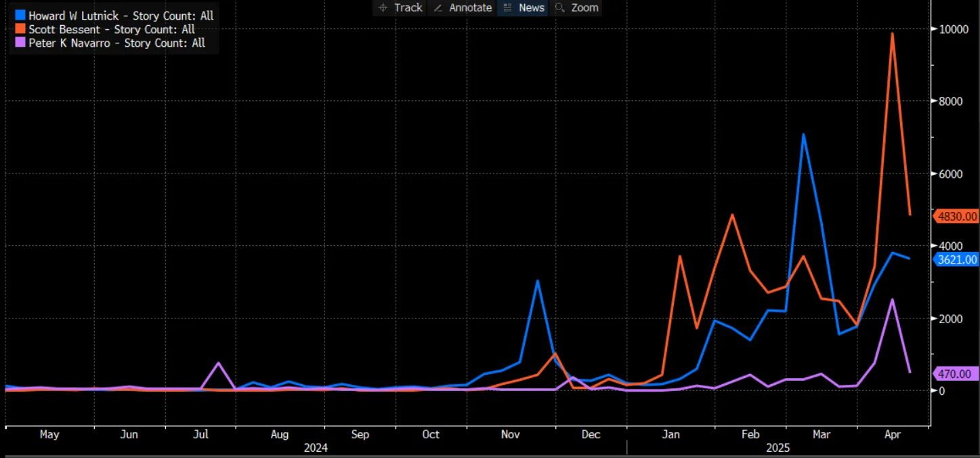The height and width of the screenshot is (458, 980).
Task: Click the Track toolbar label
Action: [x=408, y=7]
